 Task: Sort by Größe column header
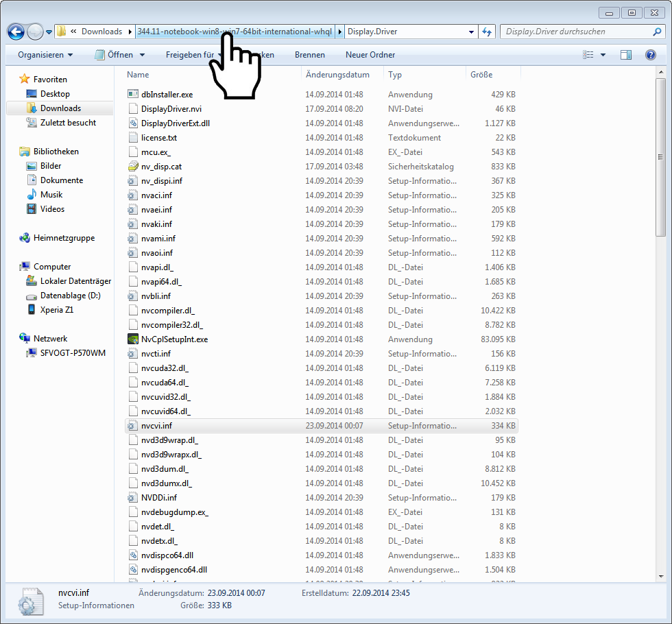[481, 75]
